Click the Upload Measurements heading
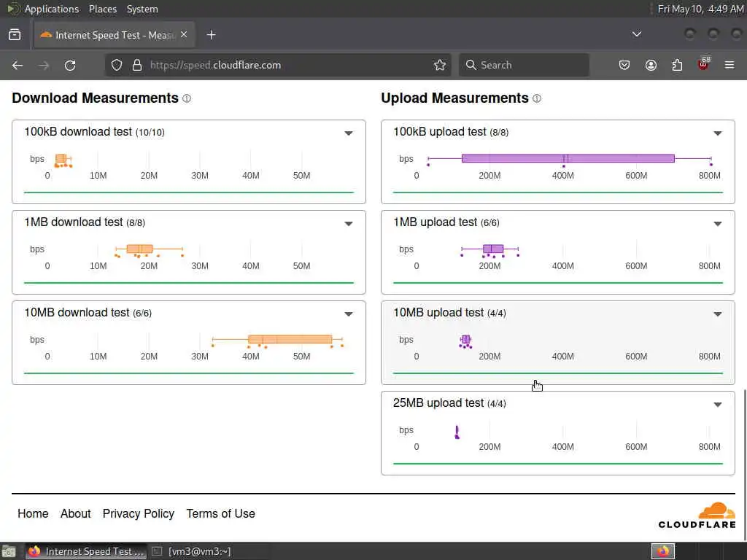This screenshot has height=560, width=747. [x=455, y=98]
